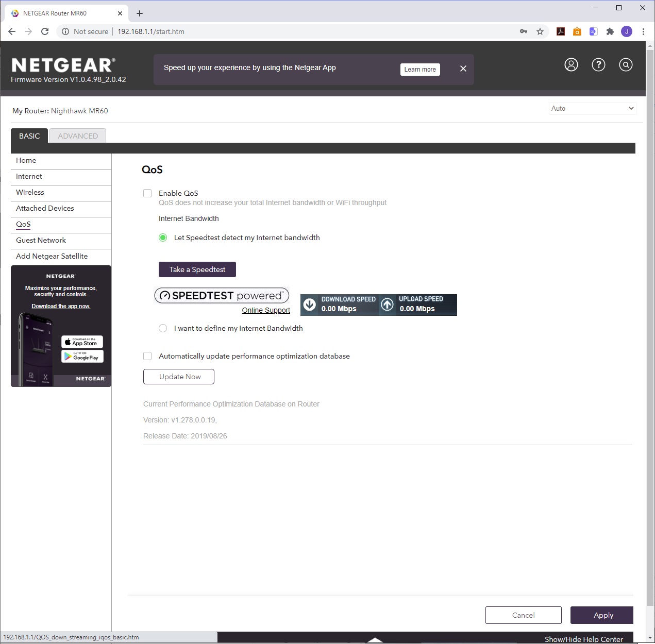655x644 pixels.
Task: Click the browser address bar URL
Action: tap(151, 31)
